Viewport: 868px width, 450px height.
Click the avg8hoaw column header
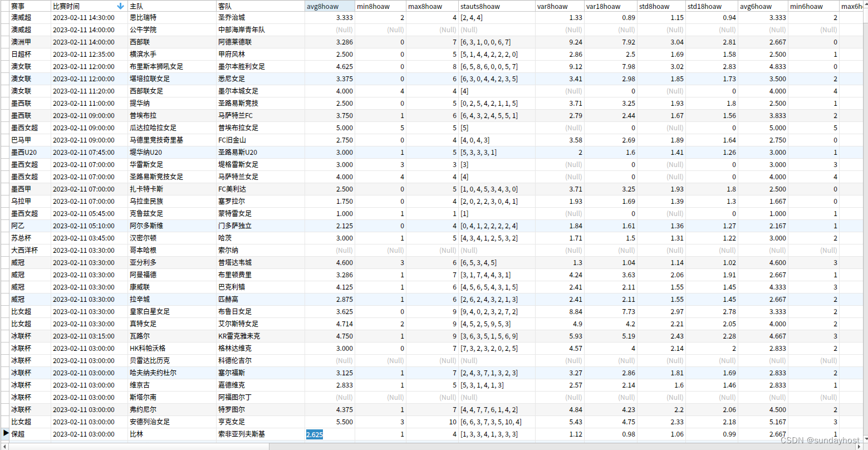[330, 6]
